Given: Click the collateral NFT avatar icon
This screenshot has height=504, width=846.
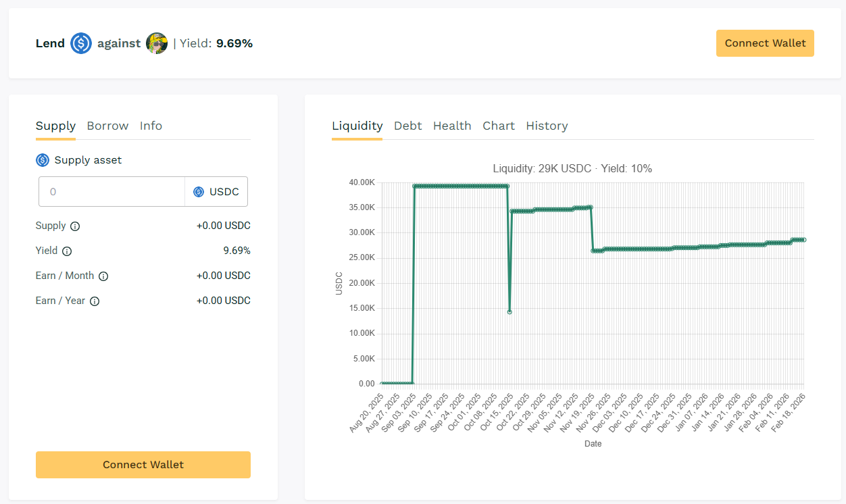Looking at the screenshot, I should (157, 43).
